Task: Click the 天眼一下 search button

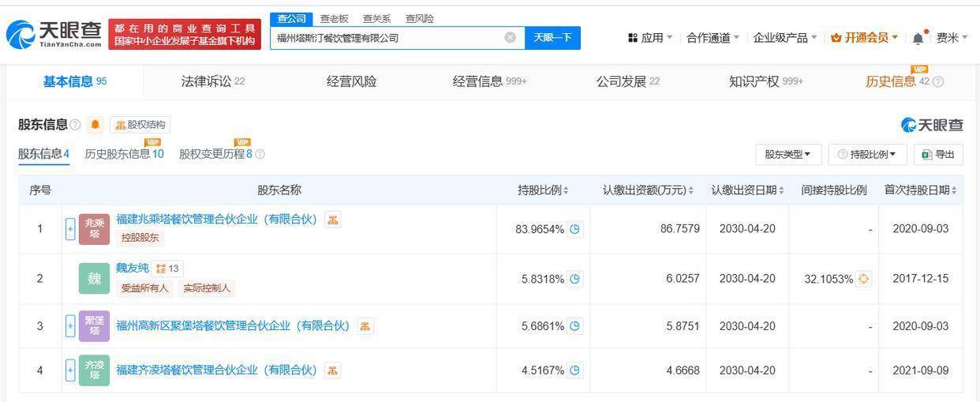Action: pos(552,38)
